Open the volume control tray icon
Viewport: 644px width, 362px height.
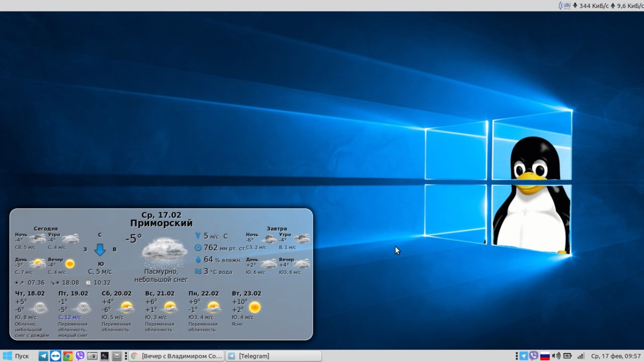tap(556, 356)
